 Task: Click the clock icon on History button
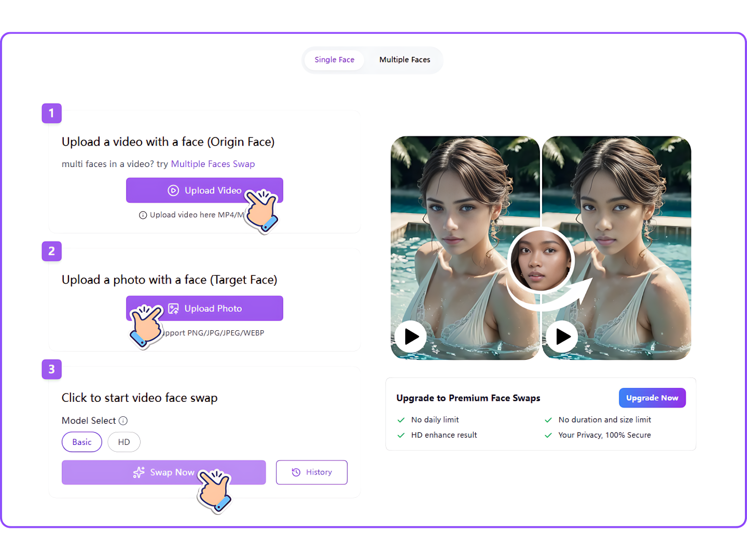point(296,472)
